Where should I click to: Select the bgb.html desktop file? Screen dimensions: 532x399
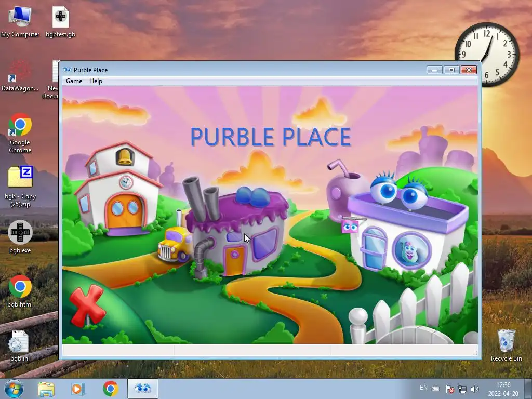pos(20,291)
